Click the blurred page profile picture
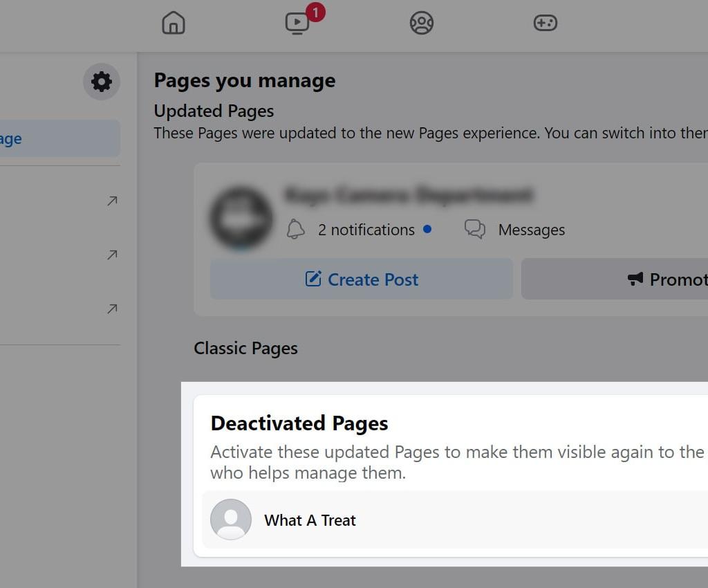Viewport: 708px width, 588px height. pyautogui.click(x=241, y=217)
